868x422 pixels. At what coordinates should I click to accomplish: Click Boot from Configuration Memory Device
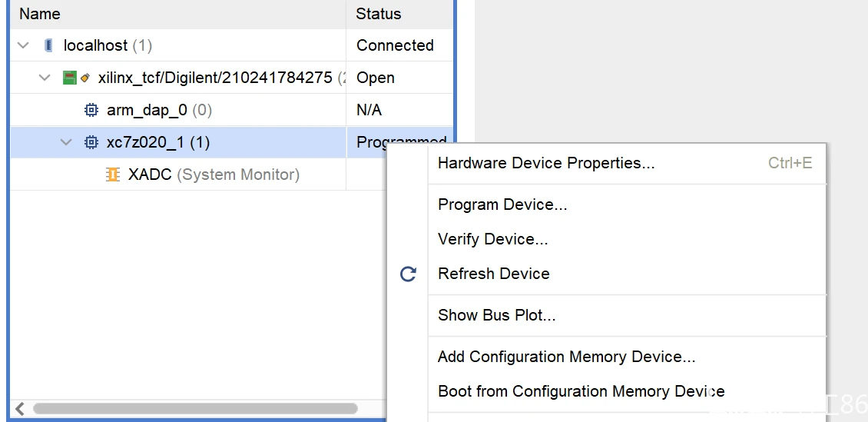pyautogui.click(x=581, y=391)
